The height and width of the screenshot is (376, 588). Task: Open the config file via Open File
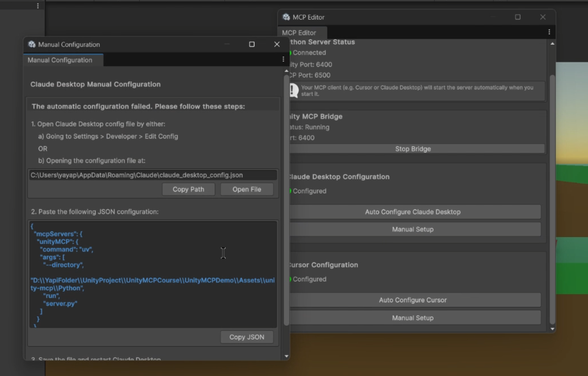click(x=246, y=189)
